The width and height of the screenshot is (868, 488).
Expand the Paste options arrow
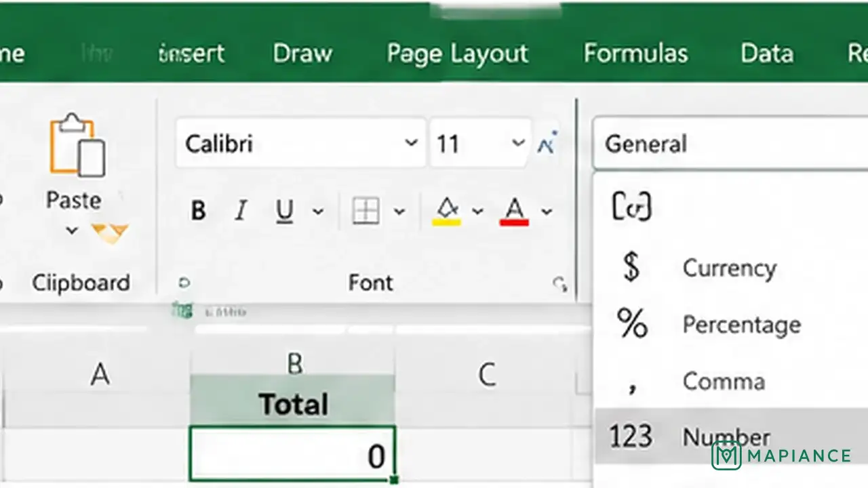point(71,231)
